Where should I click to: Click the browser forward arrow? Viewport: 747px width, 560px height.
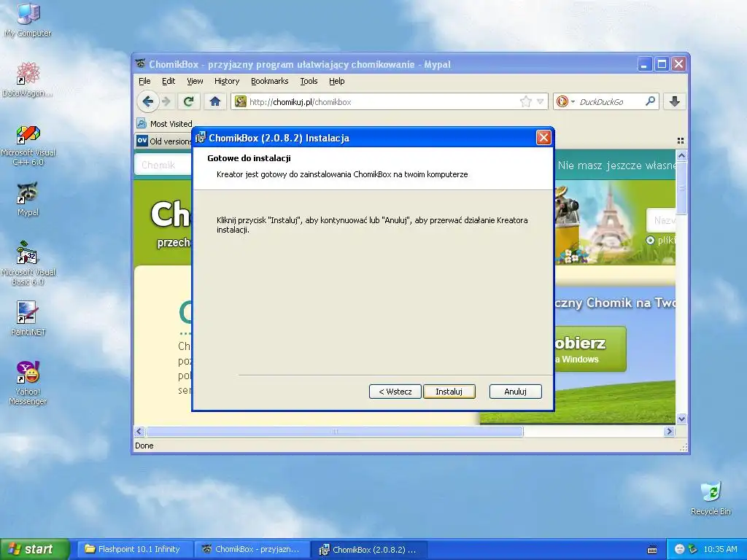point(166,101)
